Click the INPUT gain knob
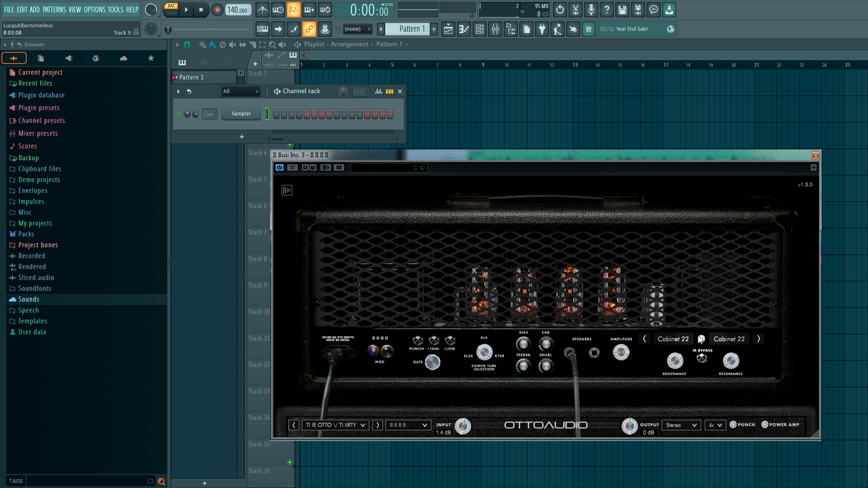868x488 pixels. pyautogui.click(x=463, y=426)
